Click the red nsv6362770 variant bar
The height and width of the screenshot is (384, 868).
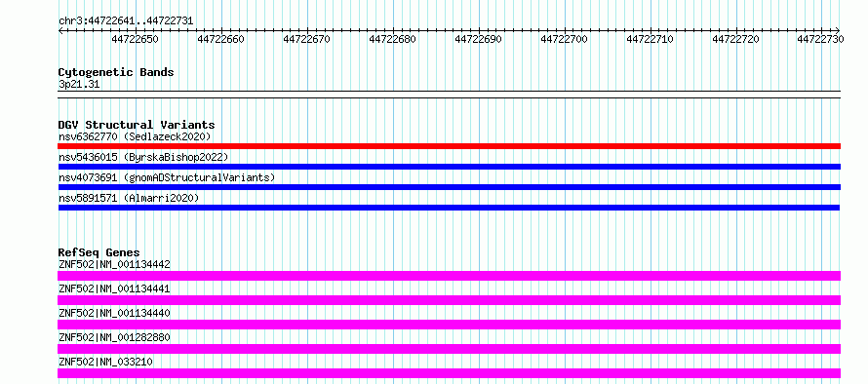coord(449,146)
